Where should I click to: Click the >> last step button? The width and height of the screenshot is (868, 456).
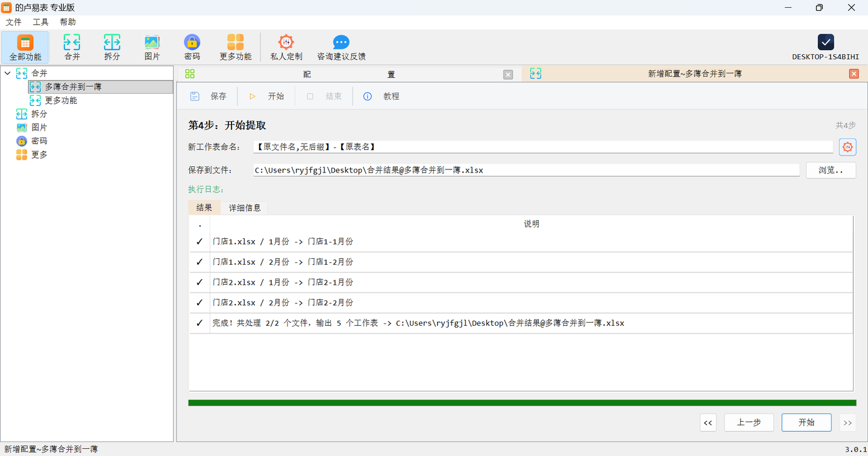848,423
